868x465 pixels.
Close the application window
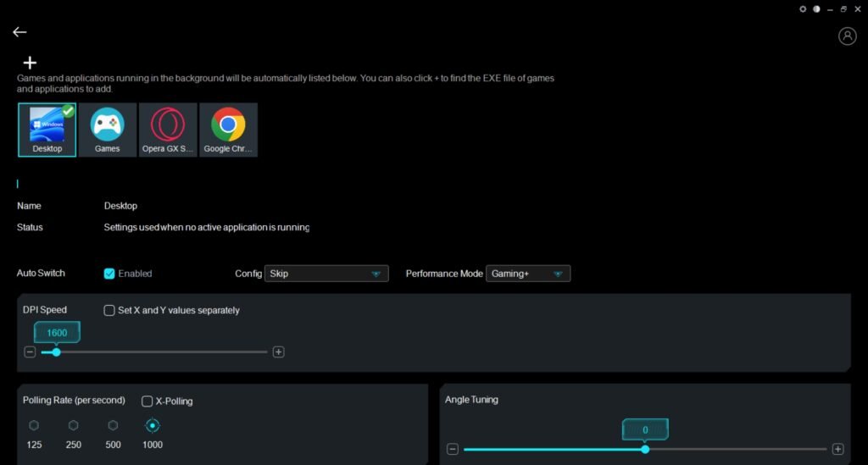[x=858, y=8]
